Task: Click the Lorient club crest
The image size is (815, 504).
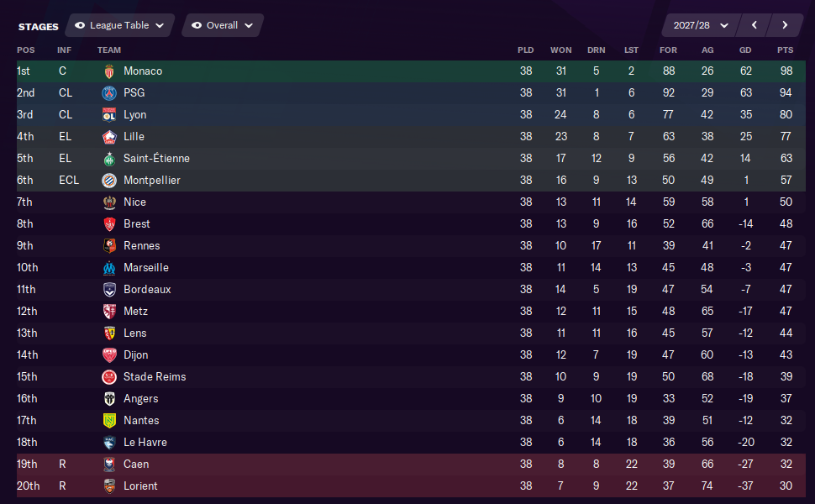Action: (109, 486)
